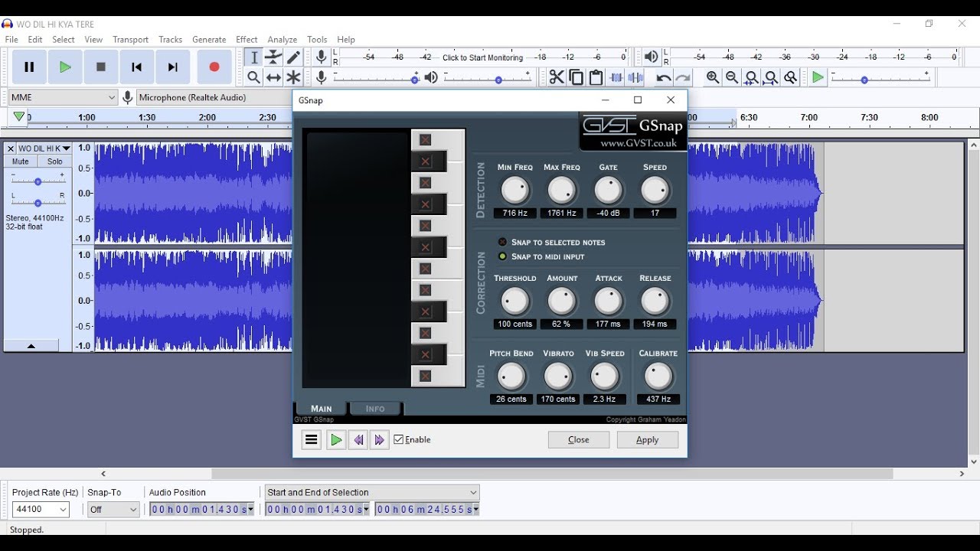The height and width of the screenshot is (551, 980).
Task: Collapse the track using bottom arrow
Action: tap(31, 346)
